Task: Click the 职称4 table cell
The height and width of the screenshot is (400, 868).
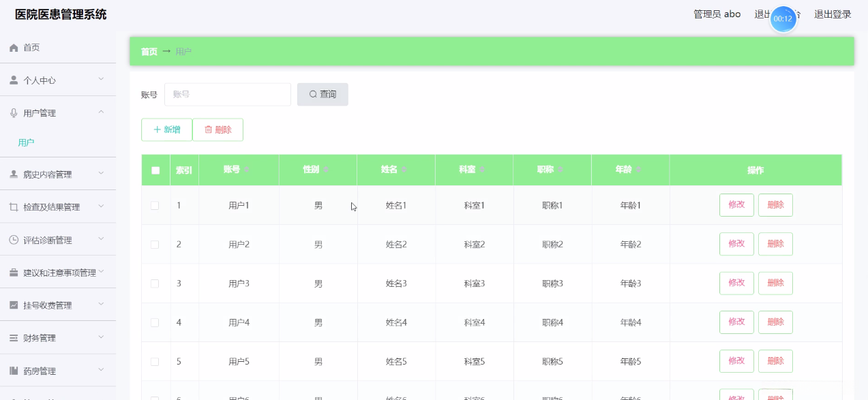Action: point(552,322)
